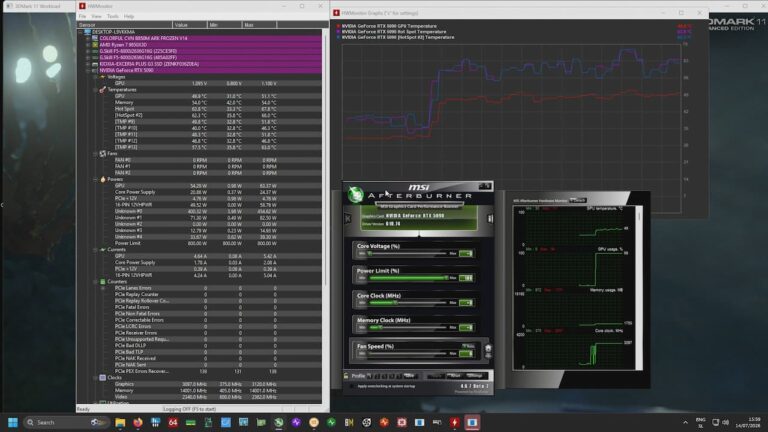This screenshot has height=432, width=768.
Task: Click the MSI Afterburner dragon logo
Action: [x=356, y=194]
